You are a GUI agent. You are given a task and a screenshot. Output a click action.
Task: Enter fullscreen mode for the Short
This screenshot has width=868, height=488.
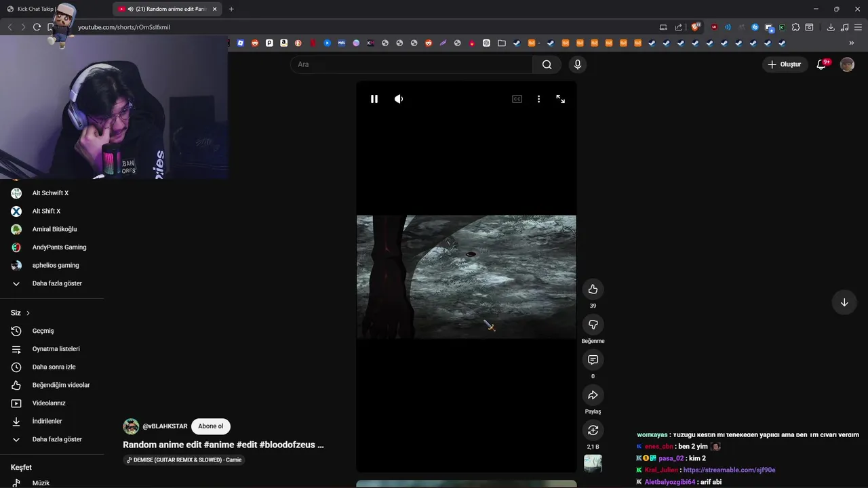point(561,99)
